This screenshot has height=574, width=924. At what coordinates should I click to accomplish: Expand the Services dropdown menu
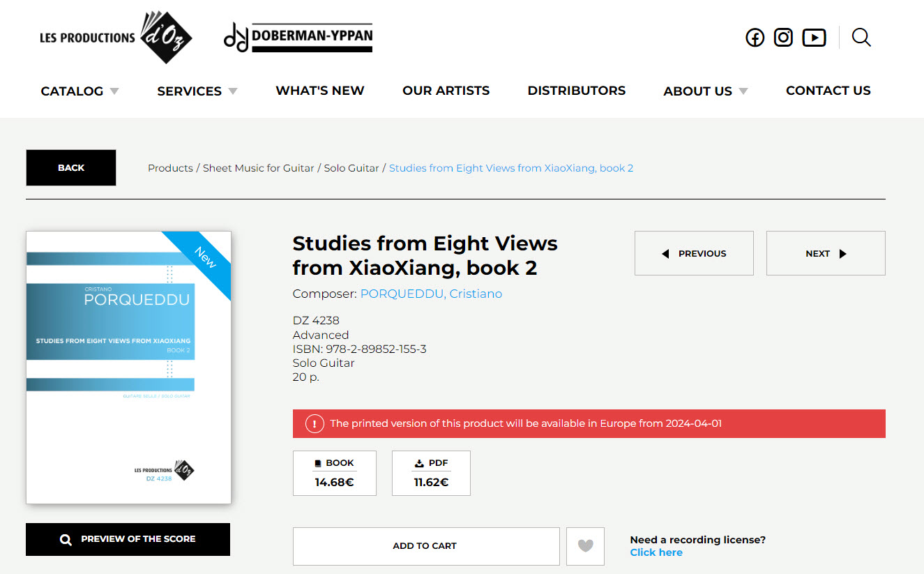[x=197, y=91]
